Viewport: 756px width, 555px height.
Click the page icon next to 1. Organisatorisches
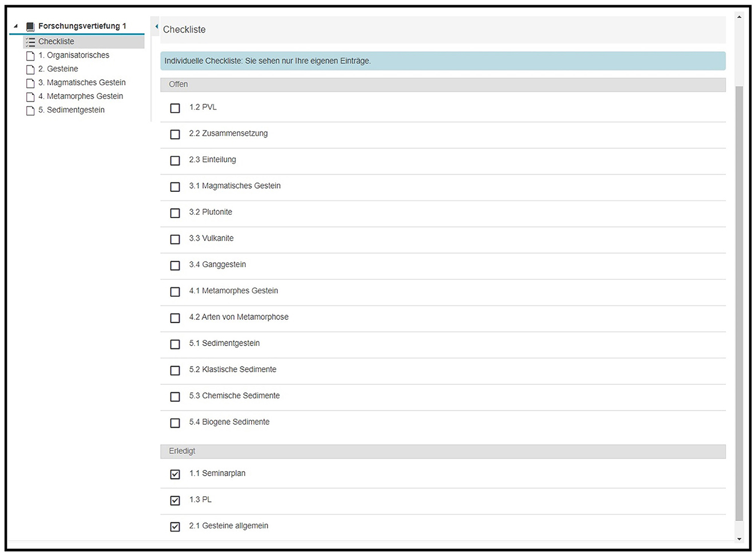30,56
